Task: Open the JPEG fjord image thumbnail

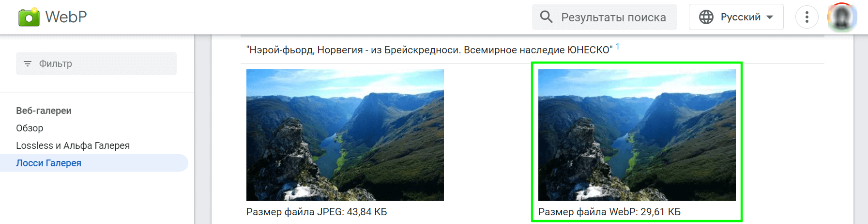Action: 345,135
